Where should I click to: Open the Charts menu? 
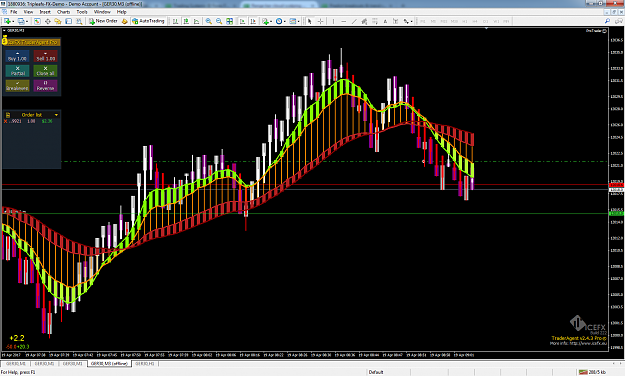tap(63, 12)
